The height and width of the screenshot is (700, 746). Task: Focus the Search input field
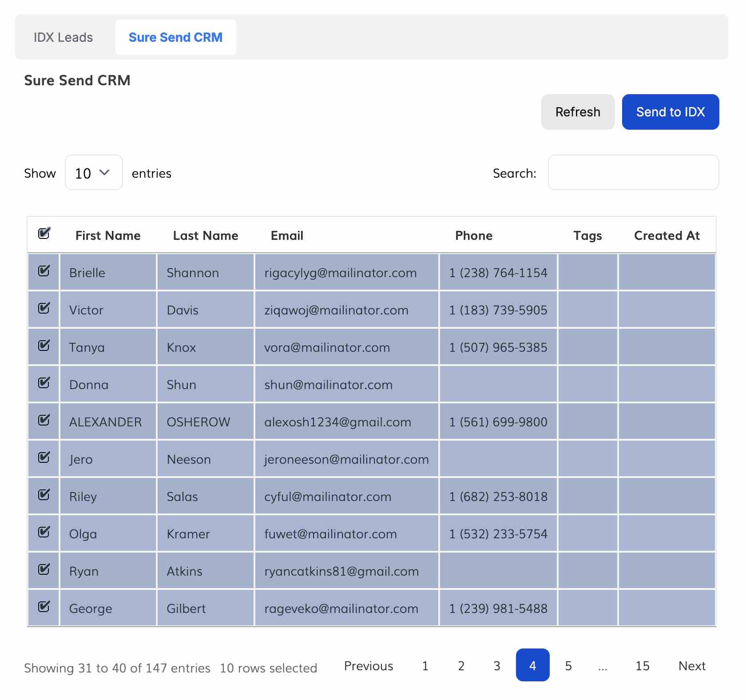pos(633,173)
